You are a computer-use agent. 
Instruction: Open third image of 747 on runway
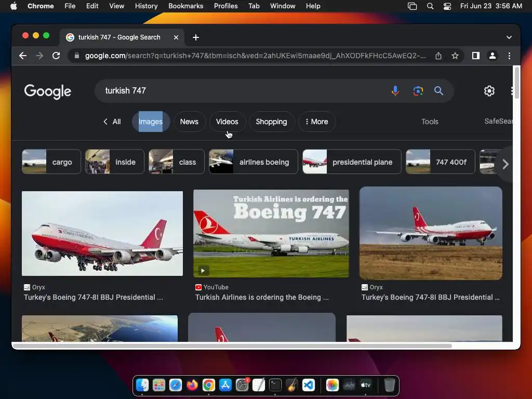pos(431,233)
